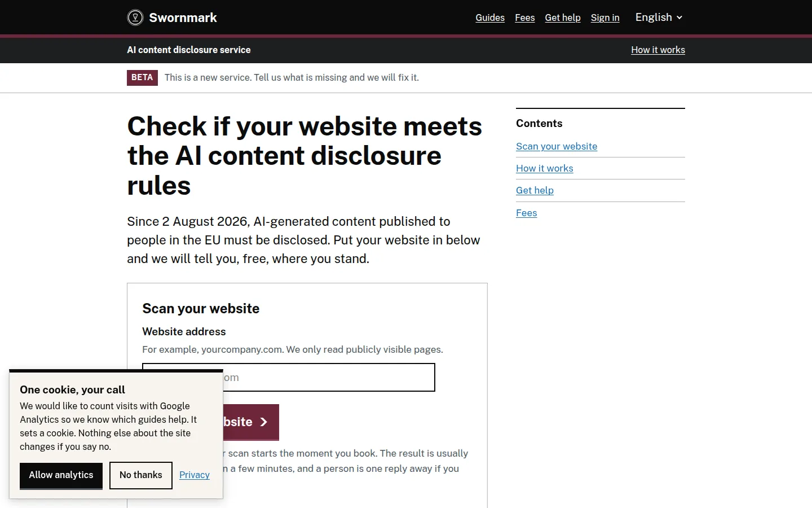Click the Swornmark brand name
Viewport: 812px width, 508px height.
point(183,17)
